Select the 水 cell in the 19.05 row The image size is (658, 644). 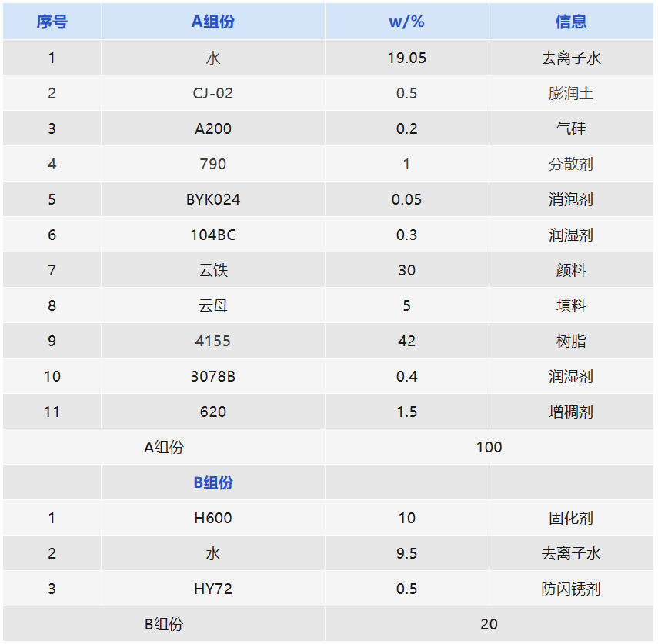click(212, 58)
